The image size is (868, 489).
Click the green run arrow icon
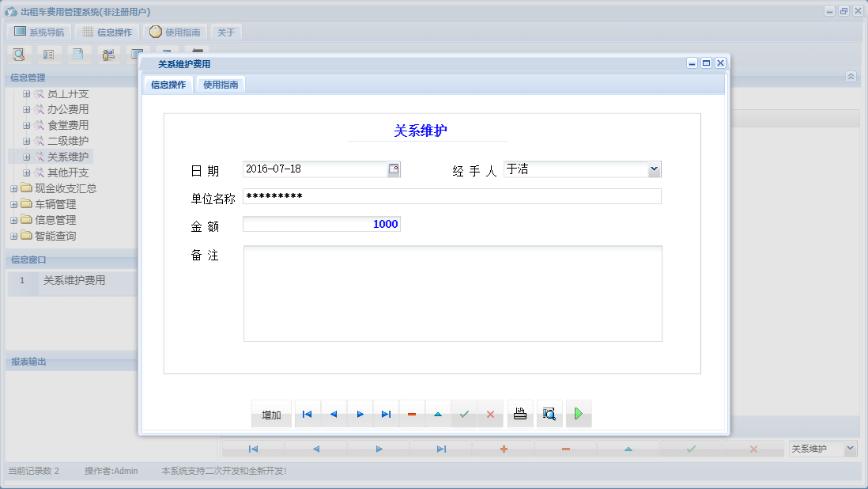[x=578, y=413]
